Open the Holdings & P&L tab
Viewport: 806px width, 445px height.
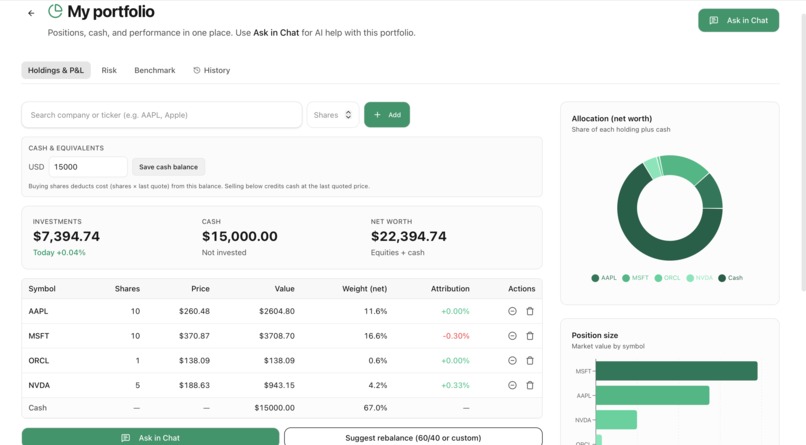[x=56, y=70]
